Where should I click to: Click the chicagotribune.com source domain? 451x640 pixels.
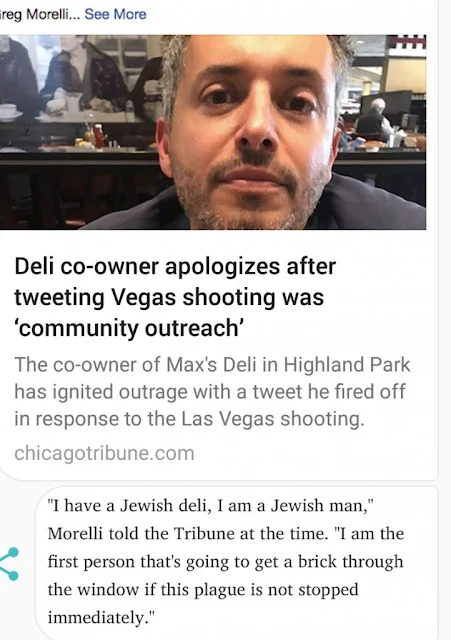tap(104, 453)
